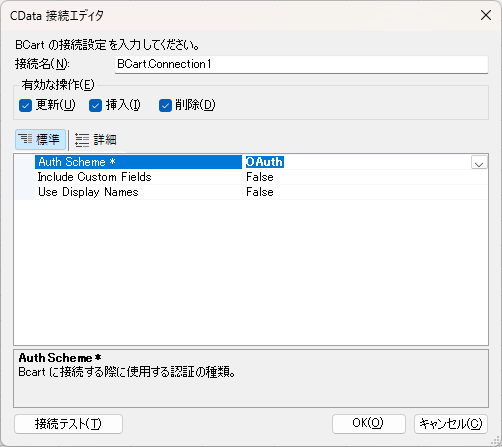The height and width of the screenshot is (447, 502).
Task: Click the 詳細 list icon
Action: pos(82,140)
